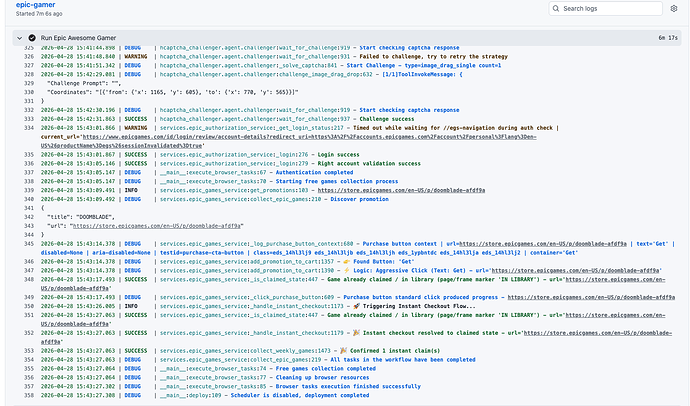Viewport: 690px width, 406px height.
Task: Open the store URL on log line 345
Action: coord(543,244)
